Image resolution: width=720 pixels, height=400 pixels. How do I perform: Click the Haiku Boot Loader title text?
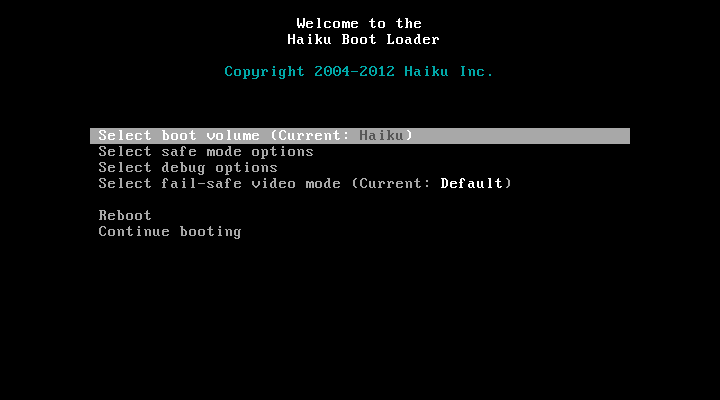pyautogui.click(x=363, y=39)
